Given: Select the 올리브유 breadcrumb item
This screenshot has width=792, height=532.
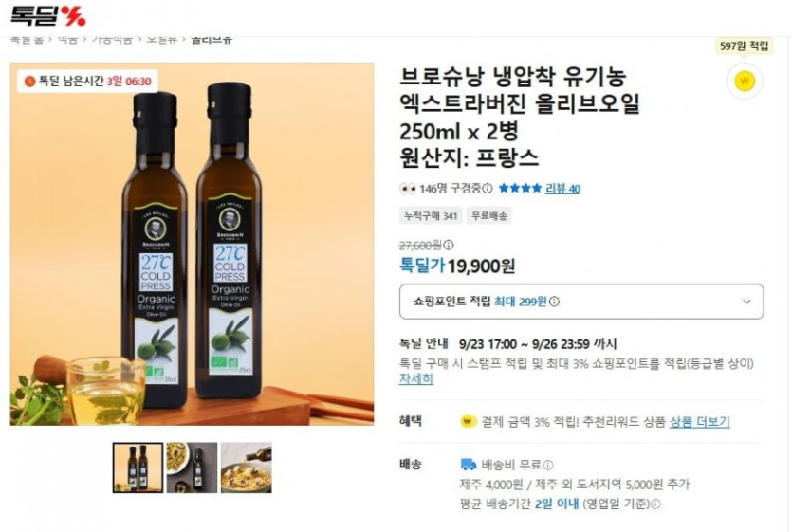Looking at the screenshot, I should pos(212,39).
